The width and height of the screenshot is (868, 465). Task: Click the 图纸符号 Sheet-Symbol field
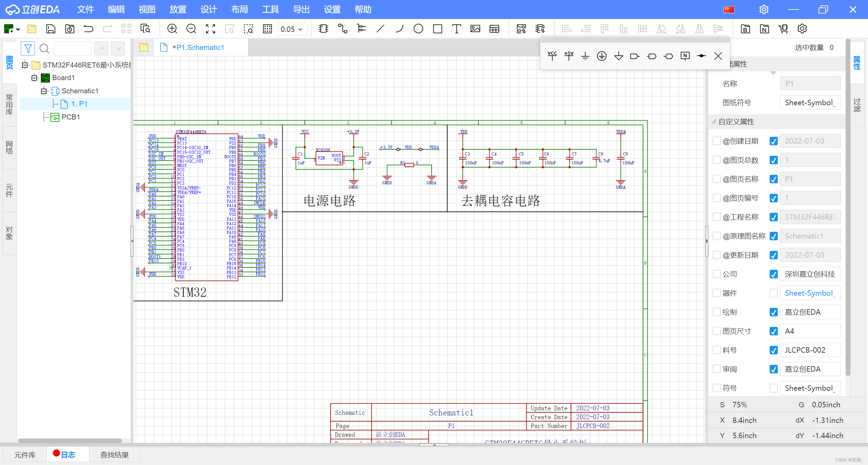810,103
